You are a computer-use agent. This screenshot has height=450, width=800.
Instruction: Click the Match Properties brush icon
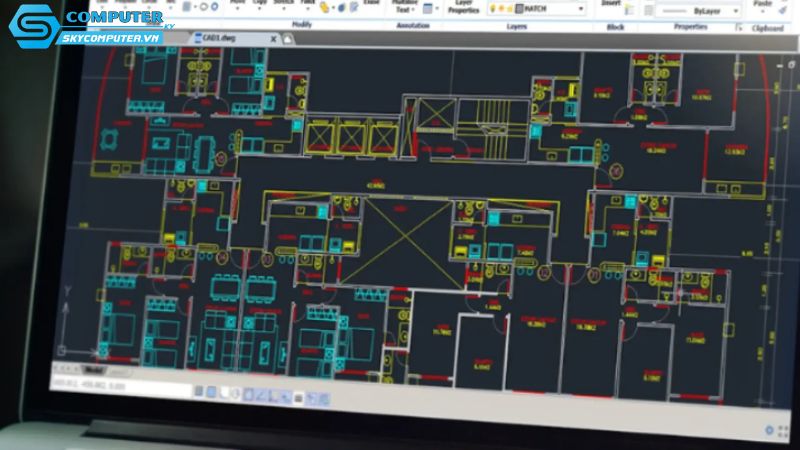click(x=783, y=10)
